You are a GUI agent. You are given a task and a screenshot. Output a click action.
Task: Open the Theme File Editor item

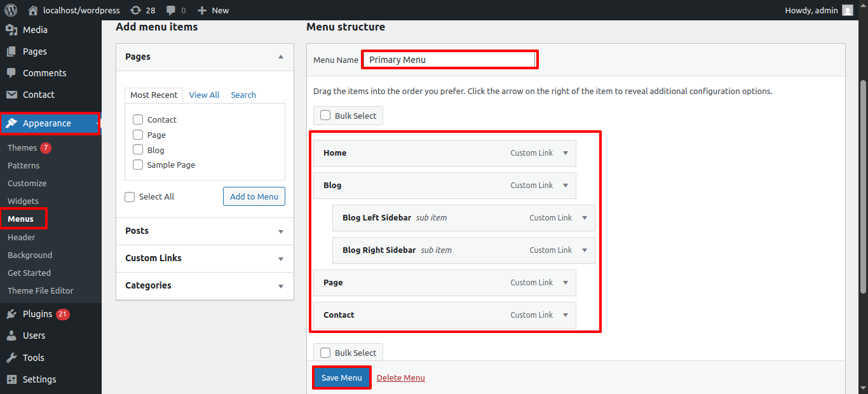point(41,290)
